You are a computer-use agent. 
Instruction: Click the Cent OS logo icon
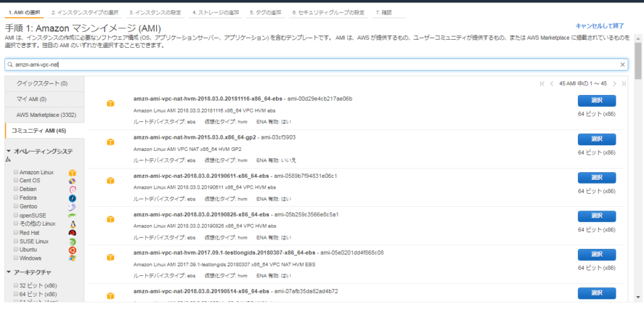72,180
